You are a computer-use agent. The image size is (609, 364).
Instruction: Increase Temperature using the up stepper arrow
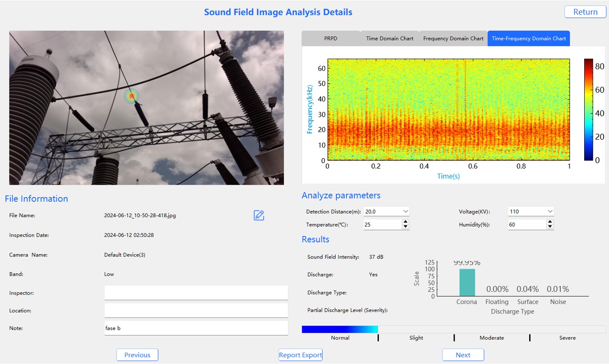point(406,222)
